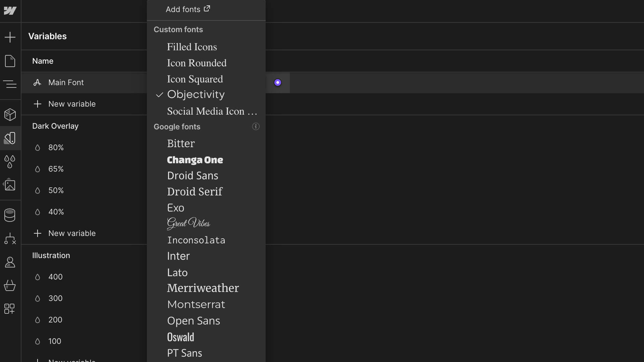Click the Google fonts info icon
644x362 pixels.
(x=256, y=127)
